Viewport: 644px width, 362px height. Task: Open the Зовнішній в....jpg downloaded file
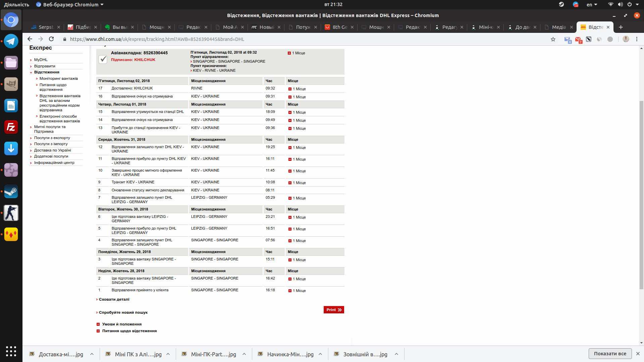[x=365, y=354]
